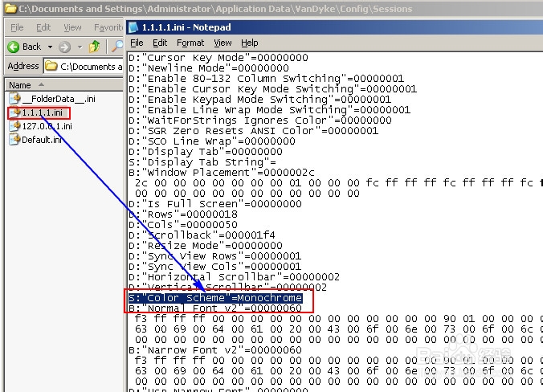Click the 127.0.0.1.ini file icon

[x=15, y=126]
